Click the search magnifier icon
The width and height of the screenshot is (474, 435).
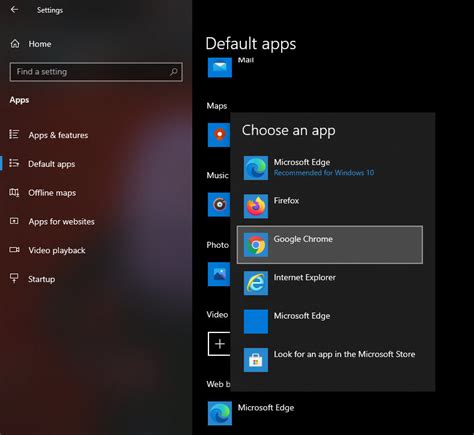coord(173,72)
